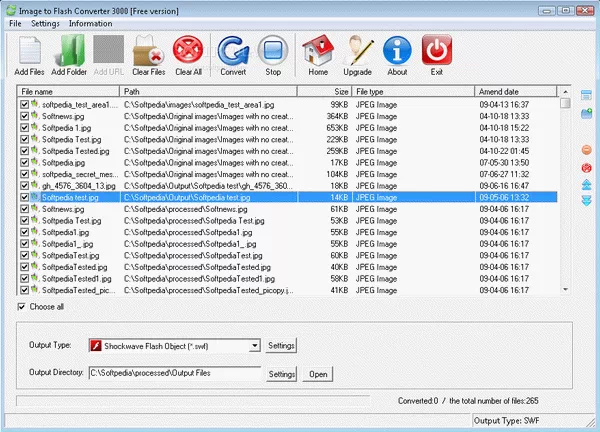
Task: Click the file list scroll up arrow
Action: tap(565, 92)
